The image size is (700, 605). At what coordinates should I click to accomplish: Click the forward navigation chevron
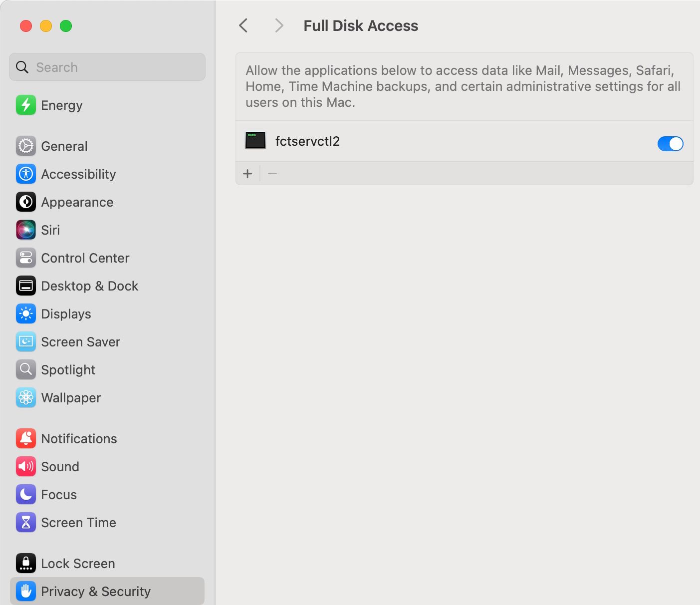(x=279, y=26)
